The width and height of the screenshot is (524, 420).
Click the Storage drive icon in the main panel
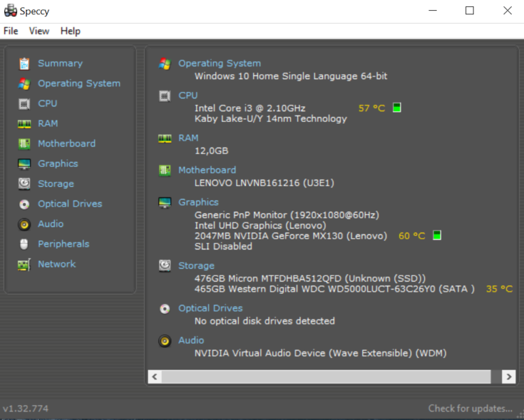(164, 266)
